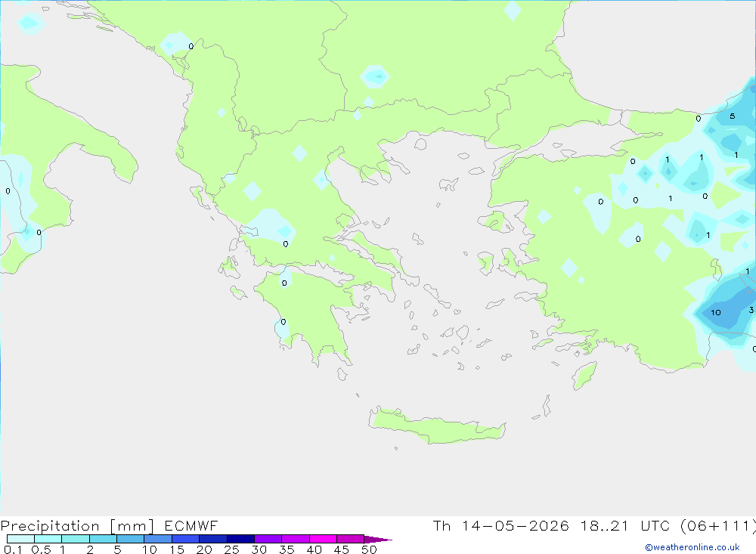The height and width of the screenshot is (554, 756).
Task: Click the '5' precipitation value near Black Sea
Action: coord(732,116)
